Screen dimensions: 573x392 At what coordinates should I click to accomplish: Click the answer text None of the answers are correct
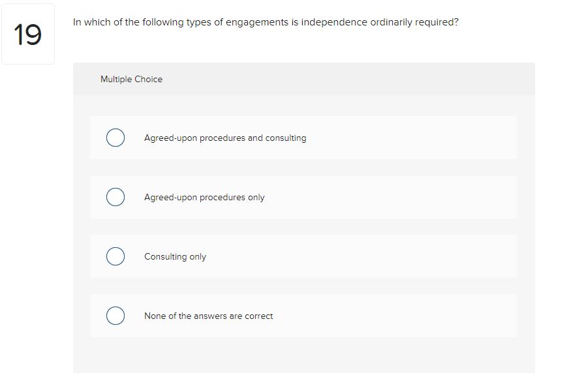point(209,316)
